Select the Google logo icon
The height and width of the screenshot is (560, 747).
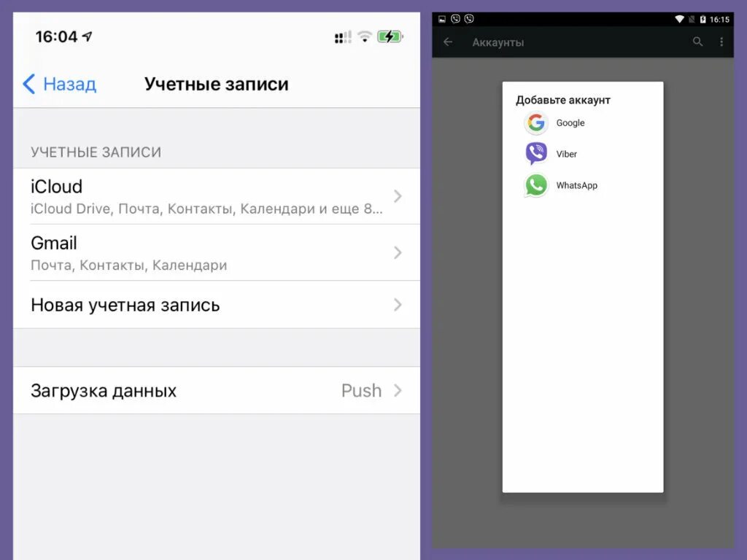click(536, 122)
